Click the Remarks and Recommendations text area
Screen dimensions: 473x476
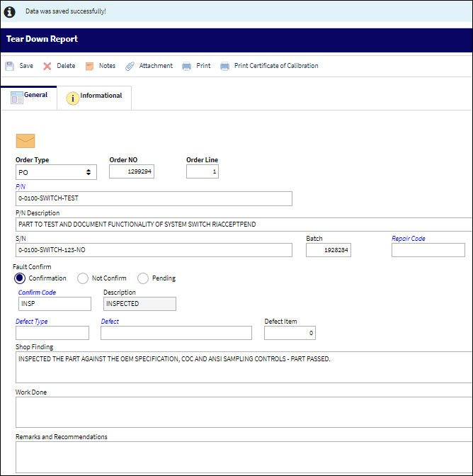244,457
